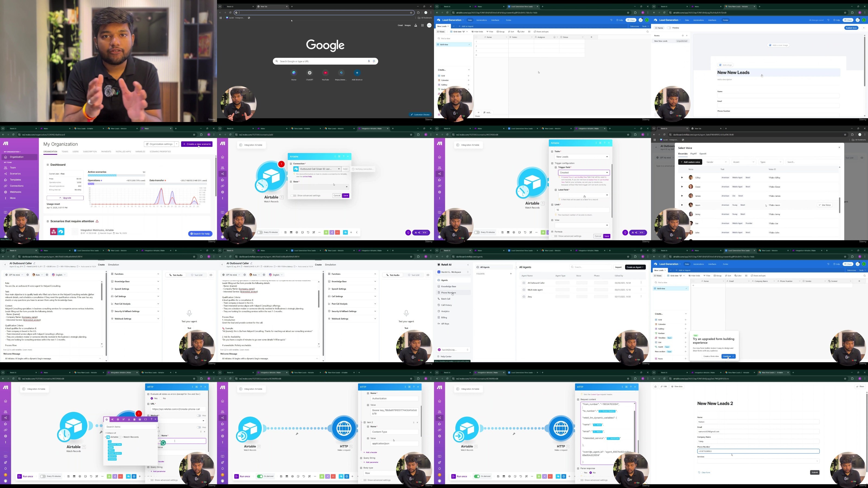Click plus beside Timeline view in Airtable
Screen dimensions: 868x488
tap(685, 338)
